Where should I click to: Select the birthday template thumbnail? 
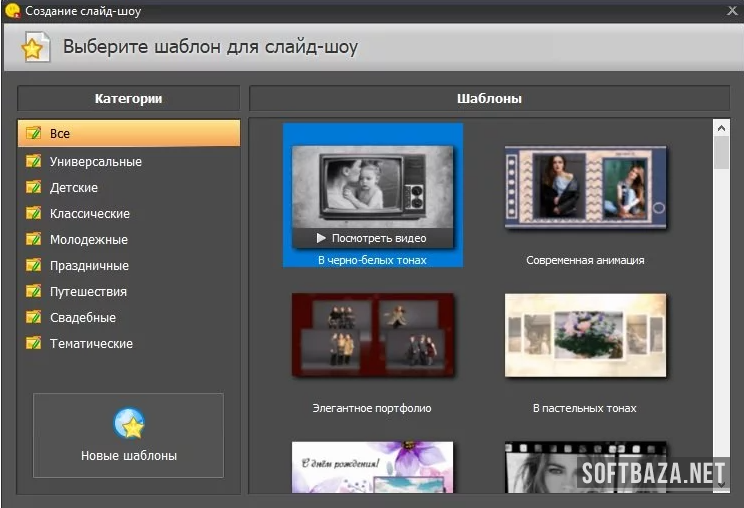click(x=372, y=468)
